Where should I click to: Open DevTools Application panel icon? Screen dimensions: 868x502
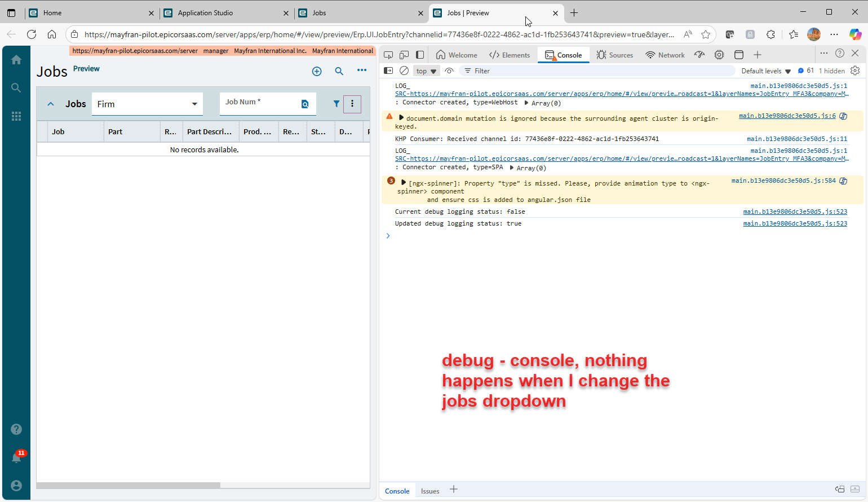pyautogui.click(x=739, y=55)
